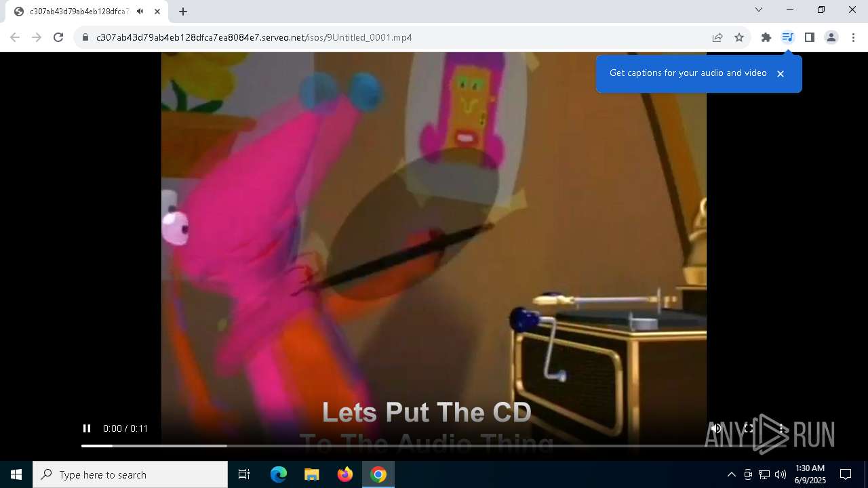Launch Firefox from taskbar
The width and height of the screenshot is (868, 488).
(x=345, y=474)
